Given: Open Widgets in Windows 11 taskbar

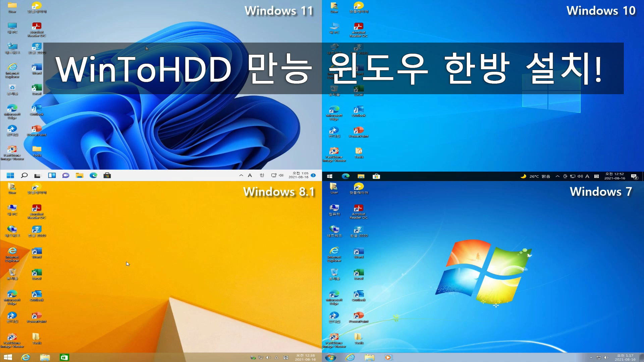Looking at the screenshot, I should (x=52, y=175).
